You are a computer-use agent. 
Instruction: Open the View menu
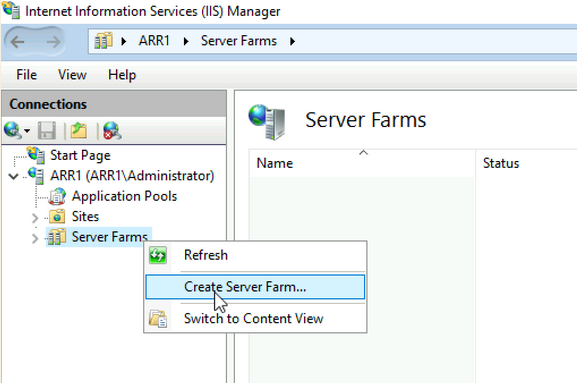click(72, 75)
